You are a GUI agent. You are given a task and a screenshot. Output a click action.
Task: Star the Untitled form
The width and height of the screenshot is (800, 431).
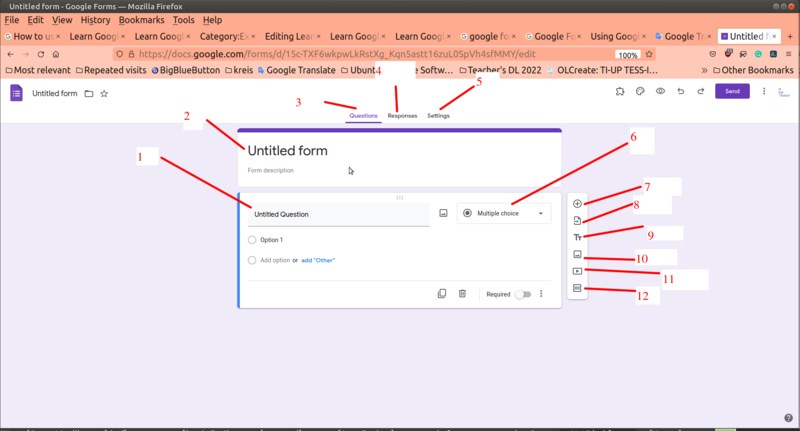tap(104, 93)
